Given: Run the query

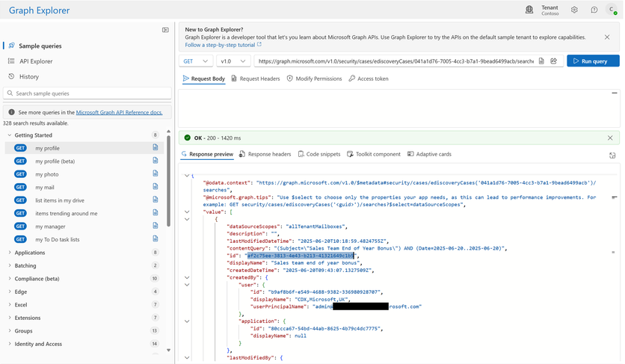Looking at the screenshot, I should tap(593, 61).
